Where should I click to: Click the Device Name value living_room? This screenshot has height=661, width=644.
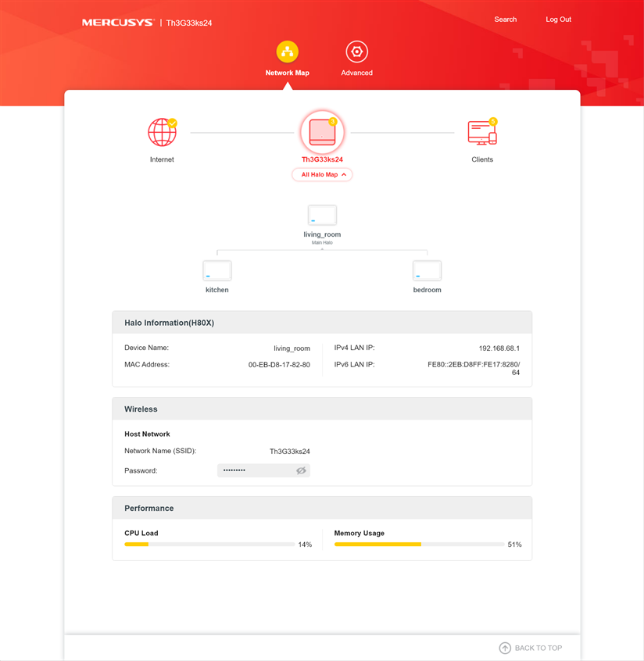point(292,348)
